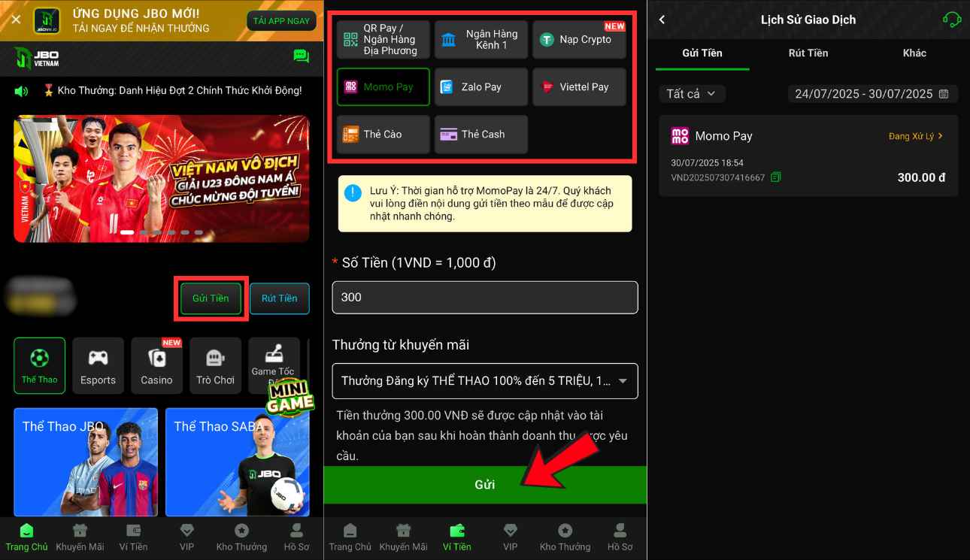This screenshot has width=970, height=560.
Task: Choose Thẻ Cào payment method
Action: 383,135
